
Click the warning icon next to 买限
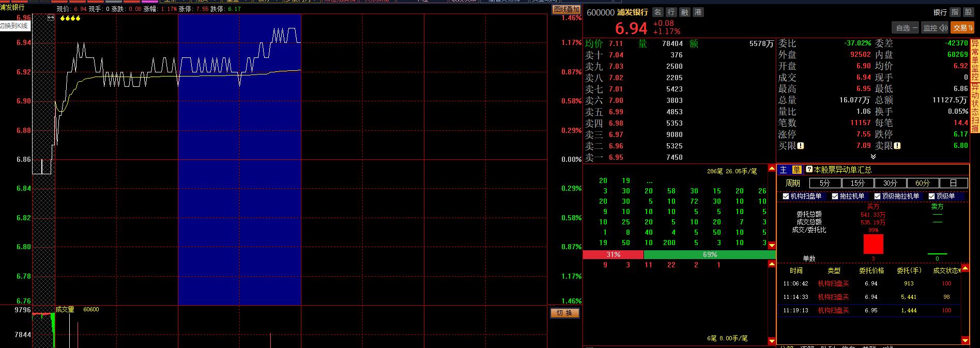(801, 146)
